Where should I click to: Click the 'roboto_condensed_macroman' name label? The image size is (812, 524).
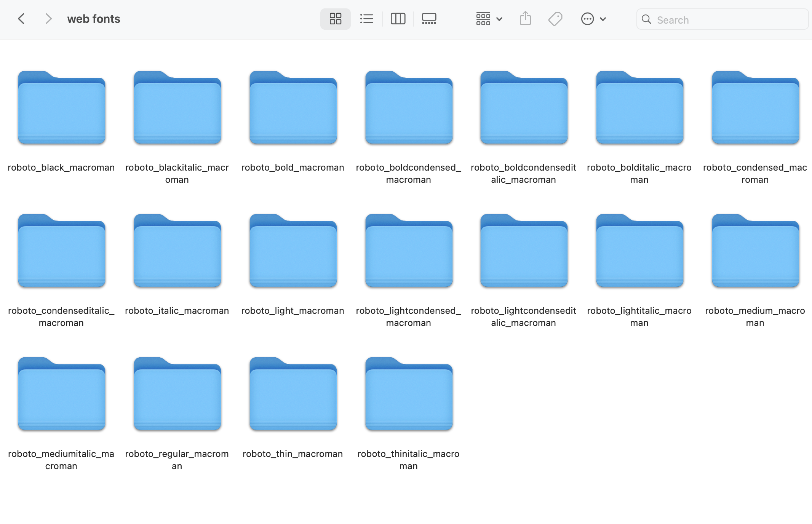coord(755,174)
